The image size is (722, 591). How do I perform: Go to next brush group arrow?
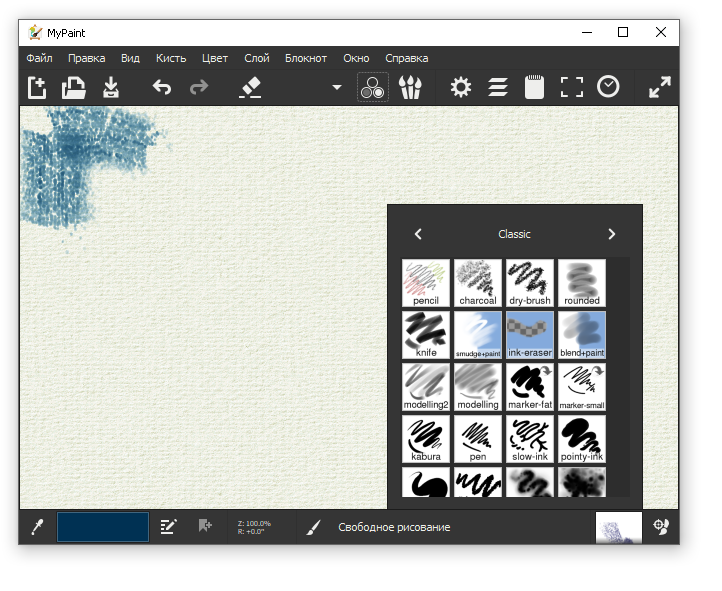[x=611, y=234]
